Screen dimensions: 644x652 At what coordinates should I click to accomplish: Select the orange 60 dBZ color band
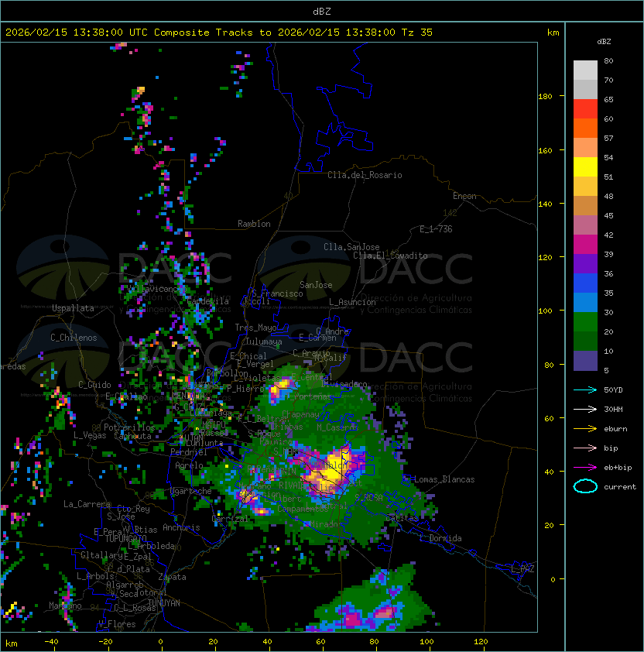[585, 128]
